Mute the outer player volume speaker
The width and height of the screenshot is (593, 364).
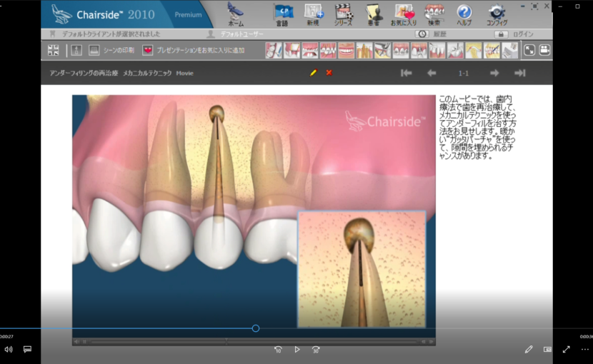point(9,350)
